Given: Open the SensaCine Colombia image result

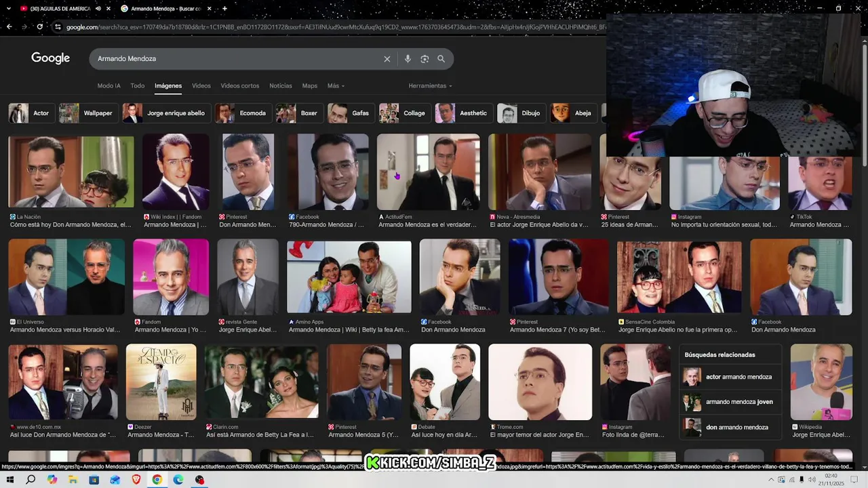Looking at the screenshot, I should (679, 277).
